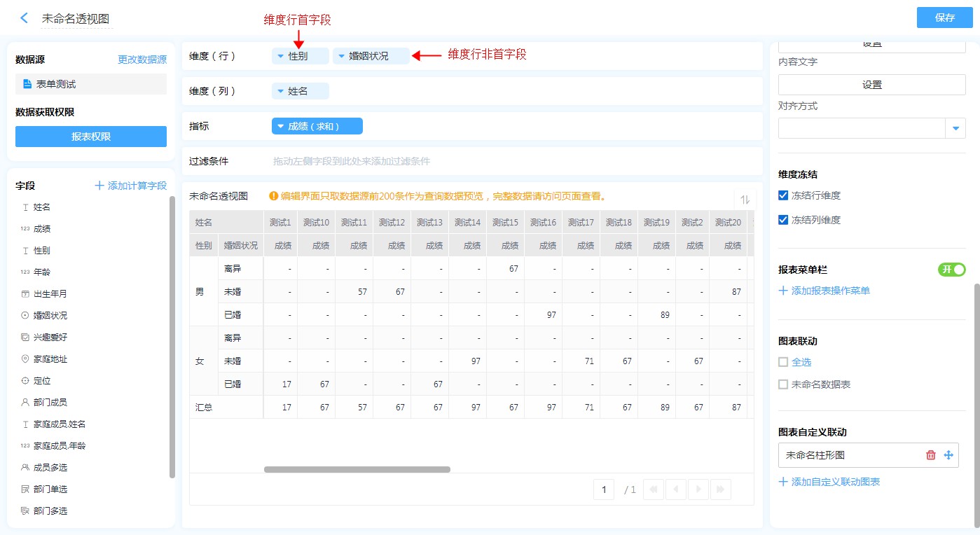Click the move icon beside 未命名柱形图
The width and height of the screenshot is (980, 535).
click(948, 455)
